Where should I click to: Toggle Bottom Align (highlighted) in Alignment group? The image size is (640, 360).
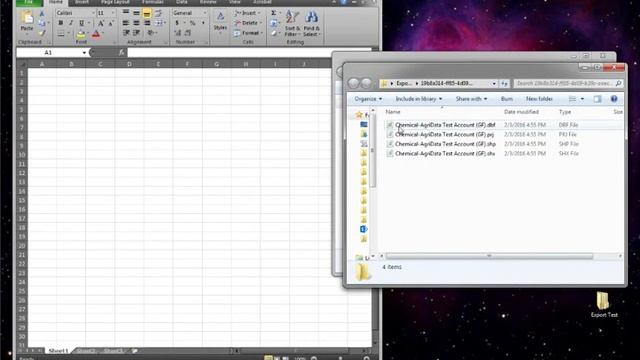point(147,13)
